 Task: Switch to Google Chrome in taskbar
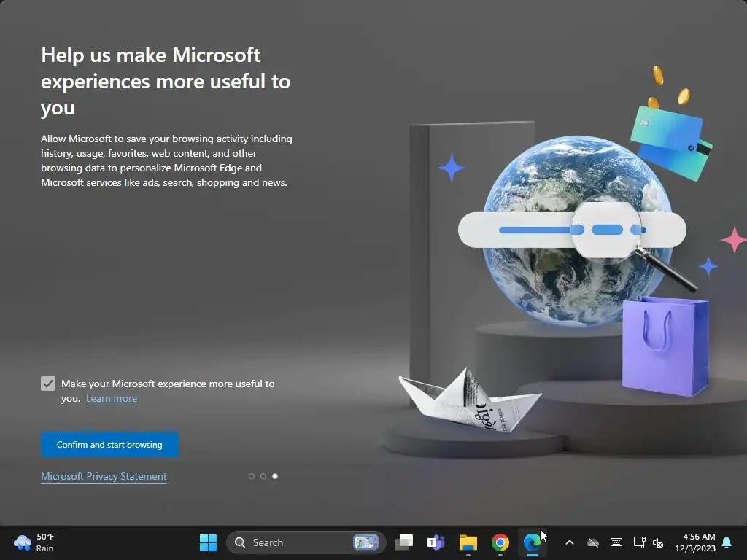tap(500, 542)
